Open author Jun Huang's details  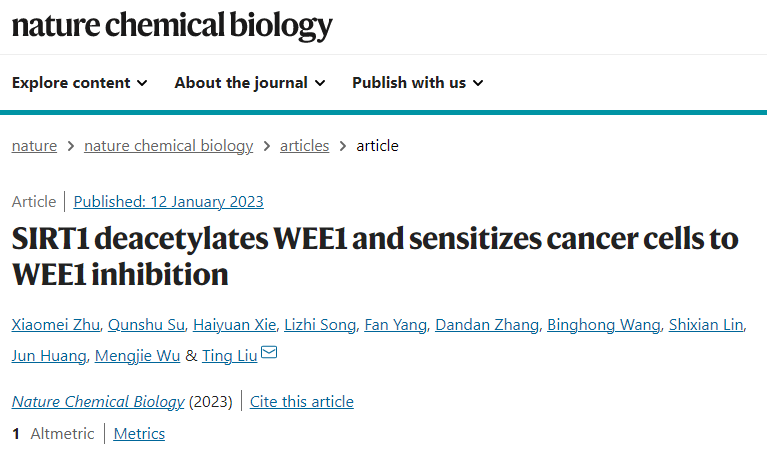[x=49, y=356]
